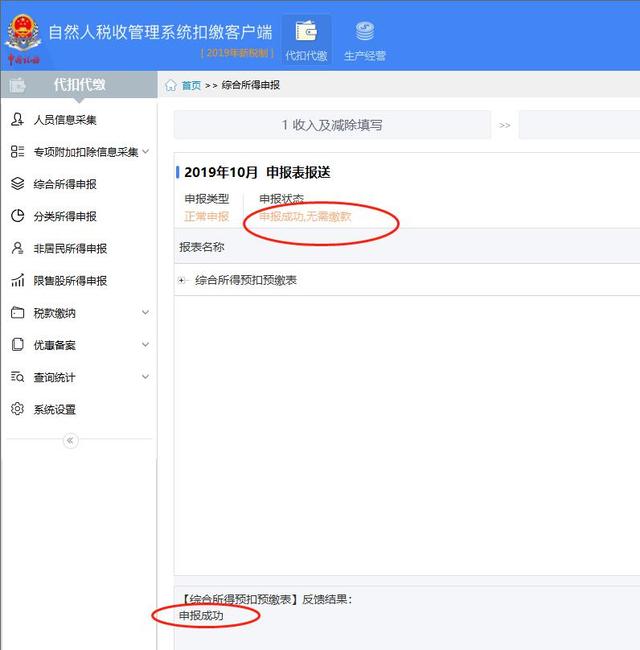The width and height of the screenshot is (640, 650).
Task: Click the 正常申报 type value
Action: (206, 216)
